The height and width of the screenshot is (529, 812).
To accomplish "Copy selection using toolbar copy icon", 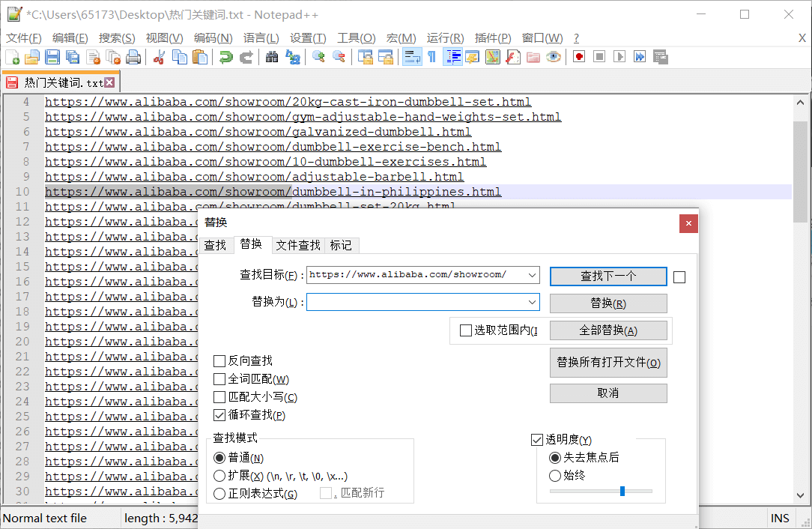I will point(180,57).
